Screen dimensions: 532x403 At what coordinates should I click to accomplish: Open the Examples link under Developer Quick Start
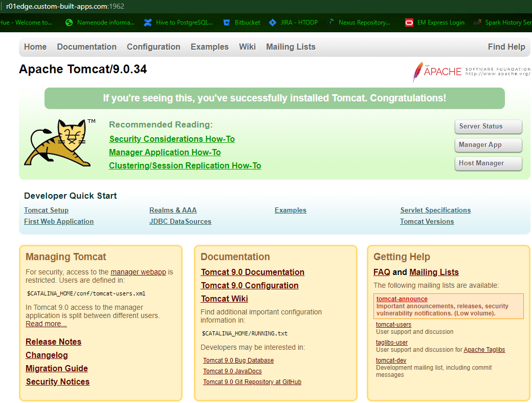(x=291, y=210)
